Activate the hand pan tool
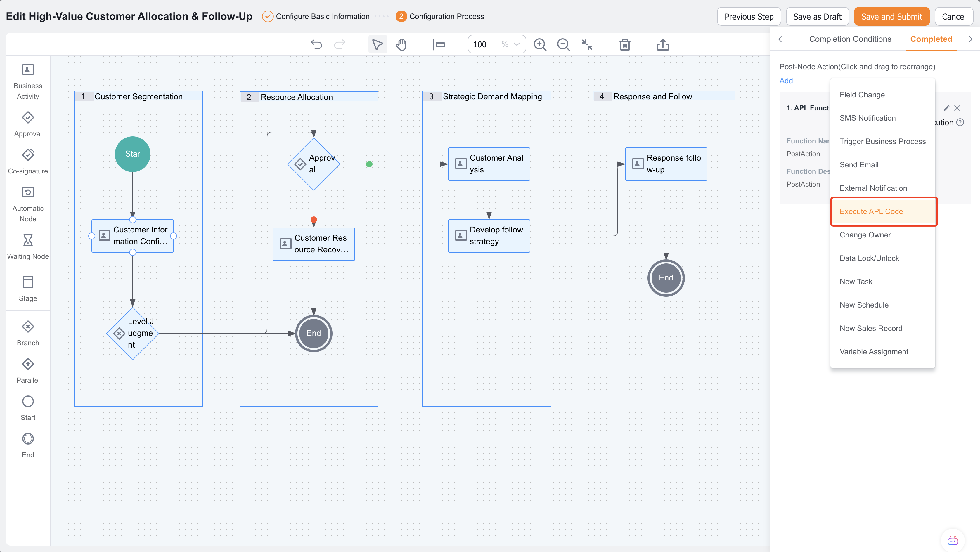 click(401, 44)
